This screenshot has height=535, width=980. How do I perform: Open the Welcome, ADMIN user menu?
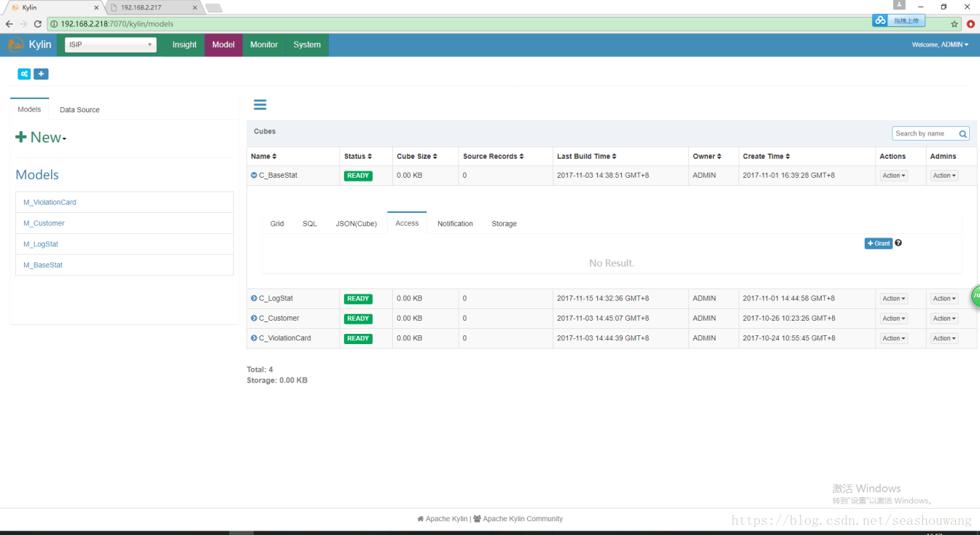940,44
